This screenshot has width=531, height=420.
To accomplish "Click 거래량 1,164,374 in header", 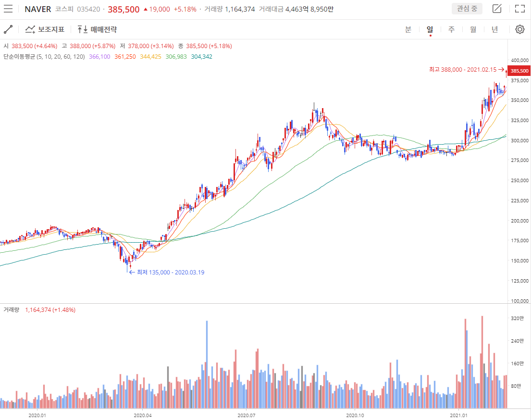I will pyautogui.click(x=230, y=9).
